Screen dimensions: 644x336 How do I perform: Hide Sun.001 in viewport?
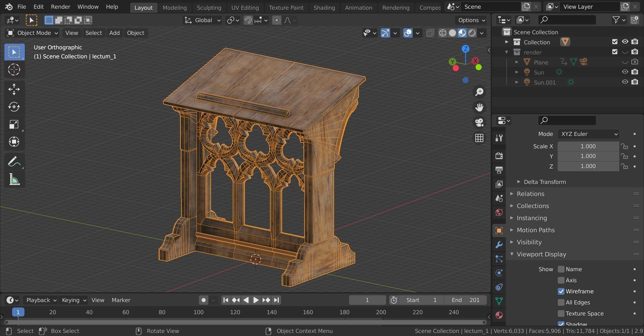[x=625, y=82]
